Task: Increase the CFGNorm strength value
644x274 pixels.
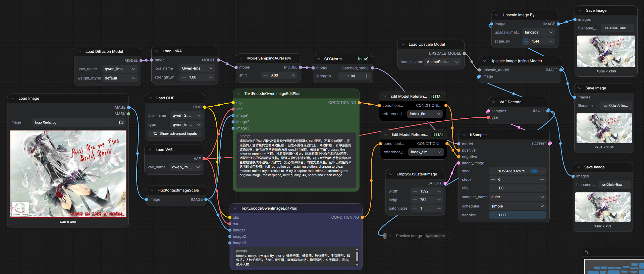Action: (366, 76)
